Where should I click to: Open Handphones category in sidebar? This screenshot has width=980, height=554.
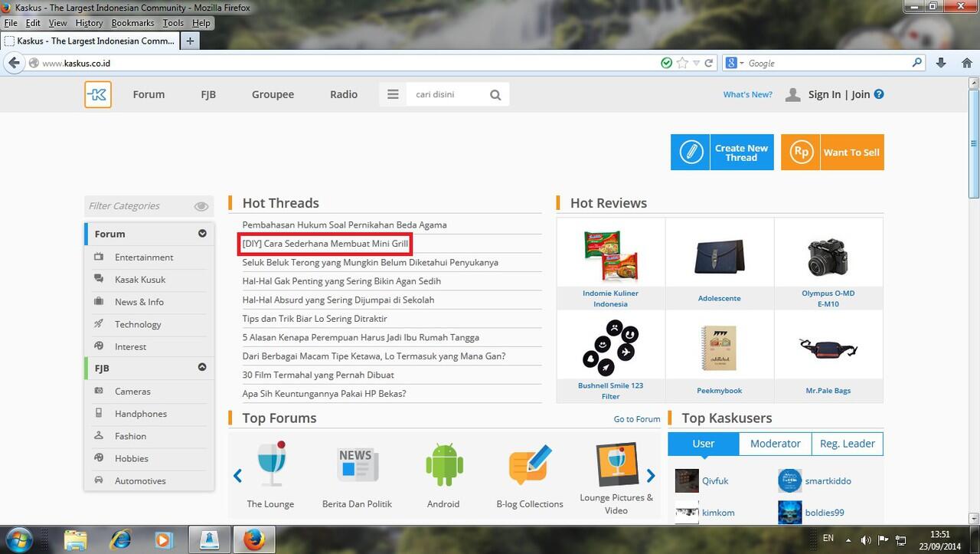click(141, 414)
